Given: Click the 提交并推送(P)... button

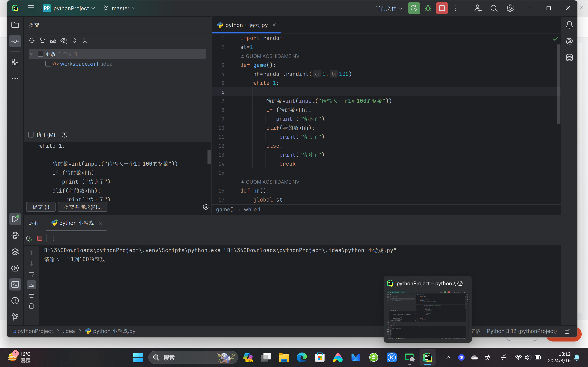Looking at the screenshot, I should click(x=83, y=207).
